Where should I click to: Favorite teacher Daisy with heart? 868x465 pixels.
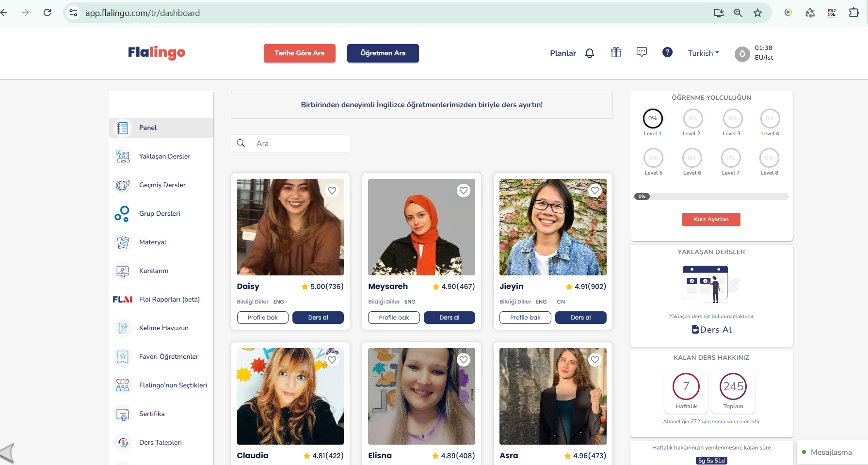(x=332, y=191)
